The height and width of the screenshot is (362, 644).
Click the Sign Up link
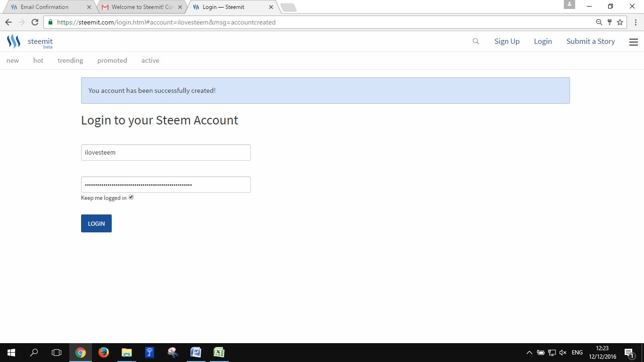(x=507, y=41)
